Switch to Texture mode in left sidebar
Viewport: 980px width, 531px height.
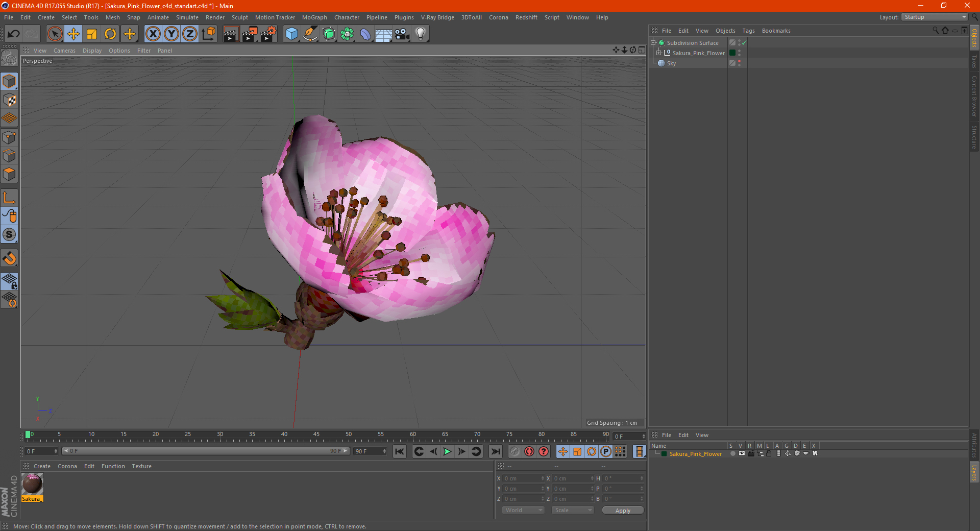(9, 100)
